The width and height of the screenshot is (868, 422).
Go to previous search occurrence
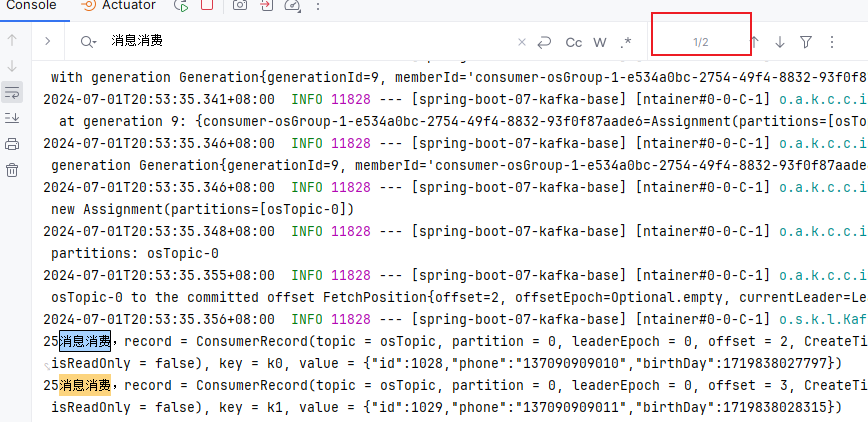pyautogui.click(x=755, y=42)
